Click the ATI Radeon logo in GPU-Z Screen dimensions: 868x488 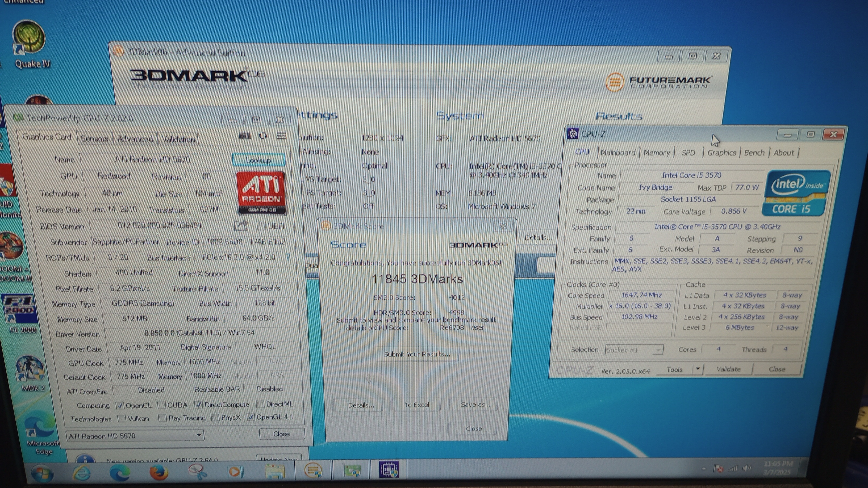(x=261, y=193)
